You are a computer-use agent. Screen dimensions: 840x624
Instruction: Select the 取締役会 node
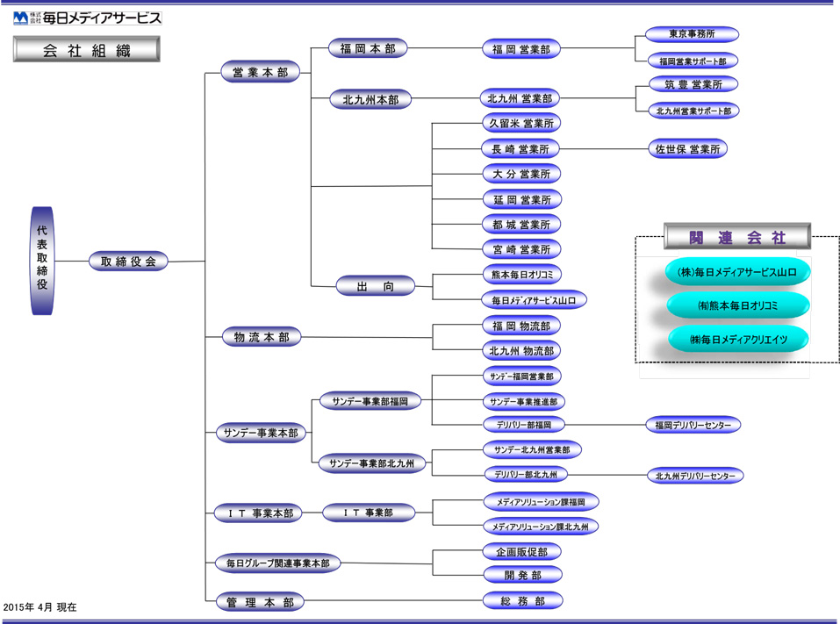[x=128, y=262]
